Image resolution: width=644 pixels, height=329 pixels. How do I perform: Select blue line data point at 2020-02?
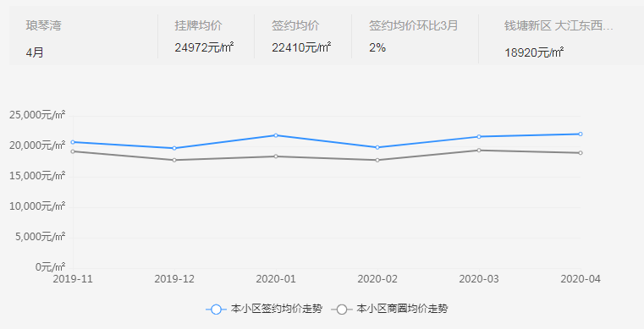coord(377,147)
